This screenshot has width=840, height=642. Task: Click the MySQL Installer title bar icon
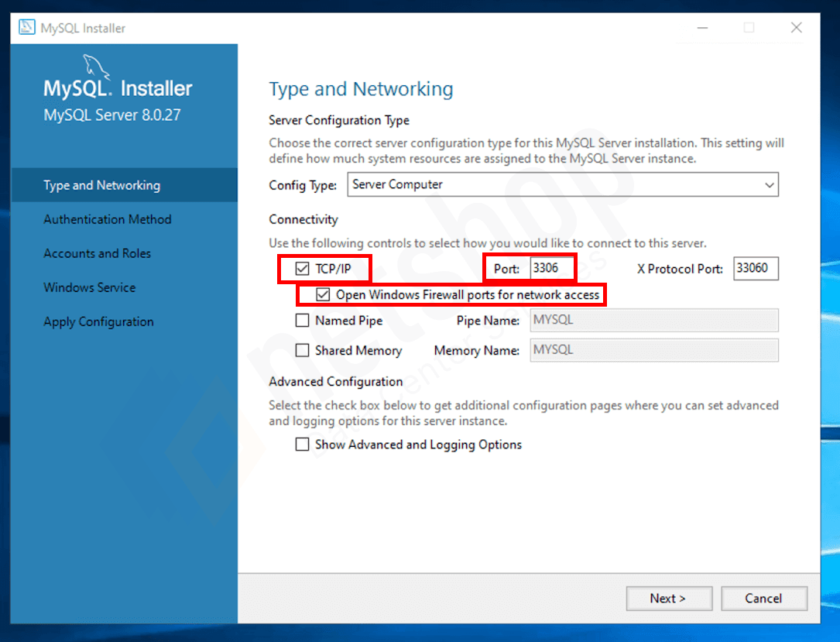pos(26,27)
